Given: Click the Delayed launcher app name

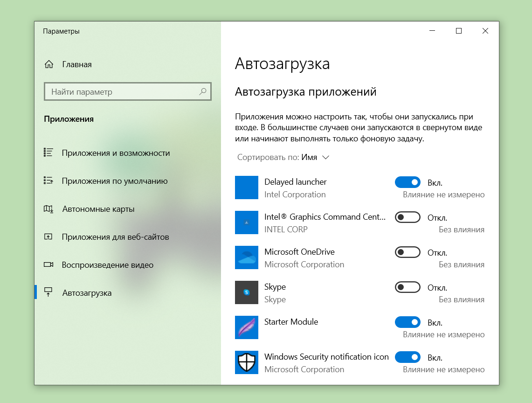Looking at the screenshot, I should (295, 181).
